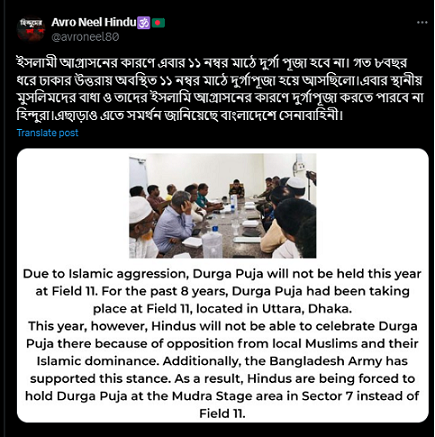Screen dimensions: 435x437
Task: Open the display name Avro Neel Hindu
Action: point(94,22)
